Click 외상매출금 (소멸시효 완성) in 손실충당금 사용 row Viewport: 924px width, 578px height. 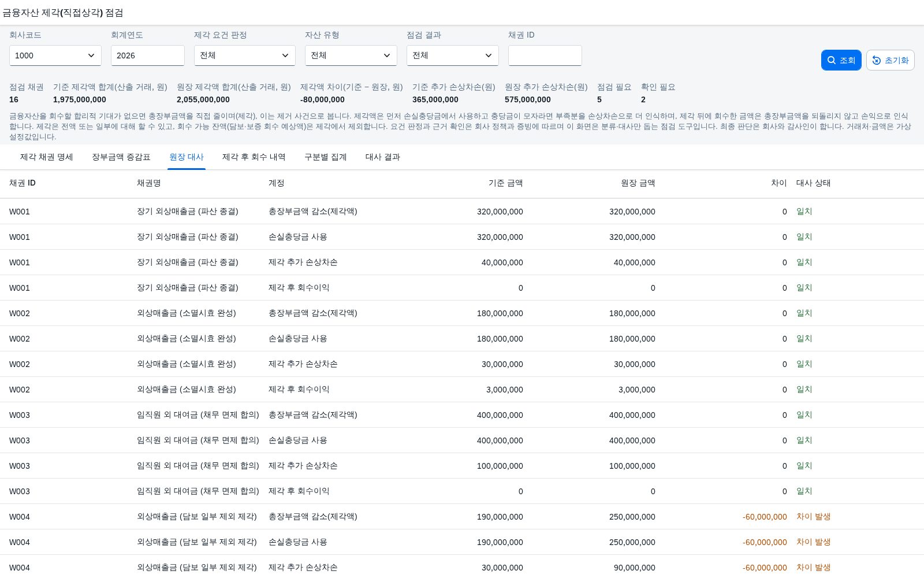pyautogui.click(x=187, y=339)
